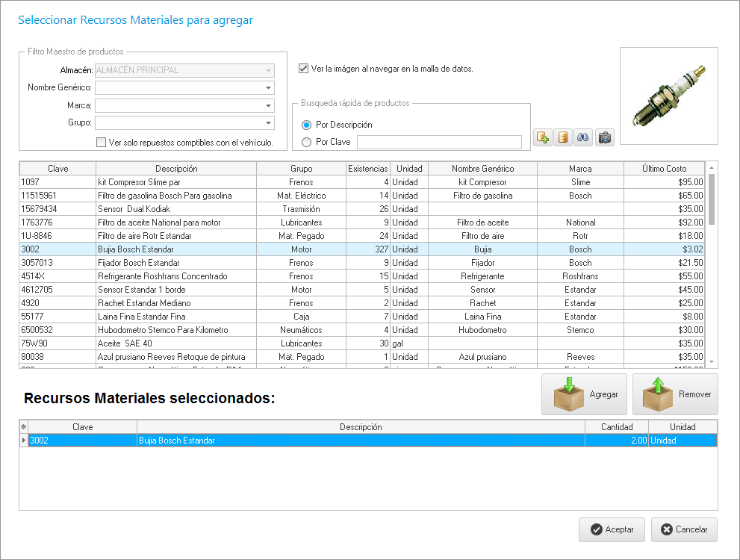The width and height of the screenshot is (740, 560).
Task: Click the row indicator arrow beside 3002
Action: tap(23, 441)
